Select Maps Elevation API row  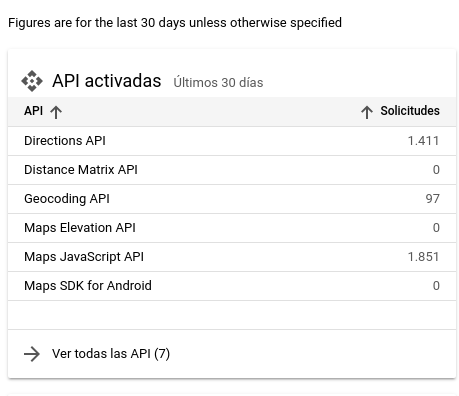click(232, 228)
